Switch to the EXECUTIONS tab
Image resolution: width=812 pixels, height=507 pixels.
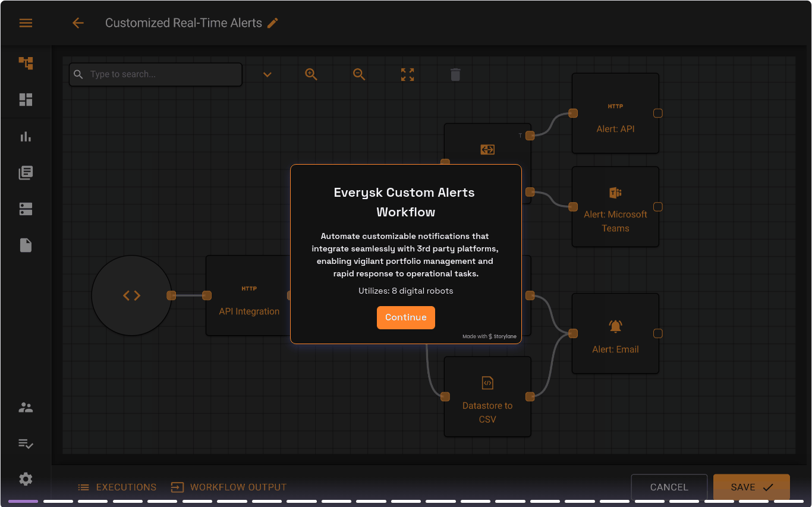click(117, 487)
